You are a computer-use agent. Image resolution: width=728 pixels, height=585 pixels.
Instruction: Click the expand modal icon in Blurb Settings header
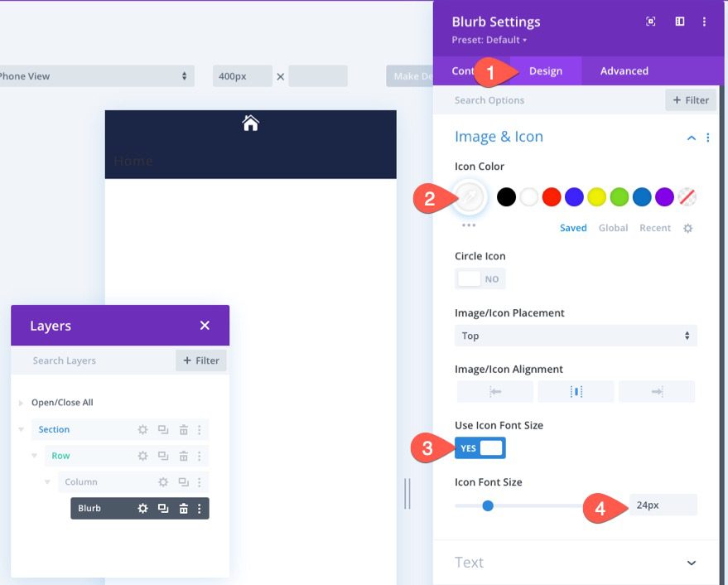pos(651,21)
